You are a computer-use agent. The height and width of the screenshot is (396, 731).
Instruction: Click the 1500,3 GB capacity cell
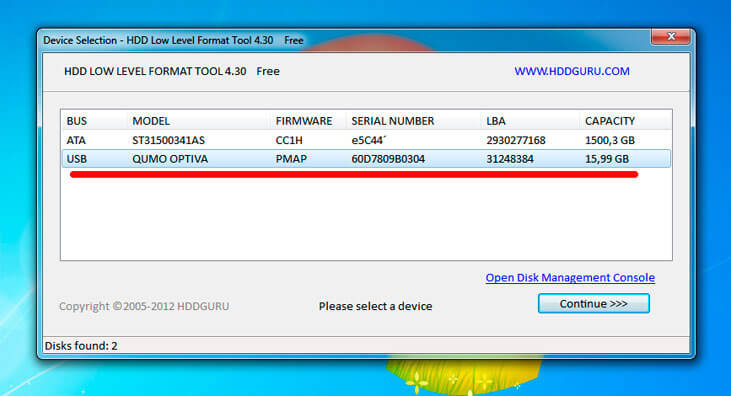[610, 140]
